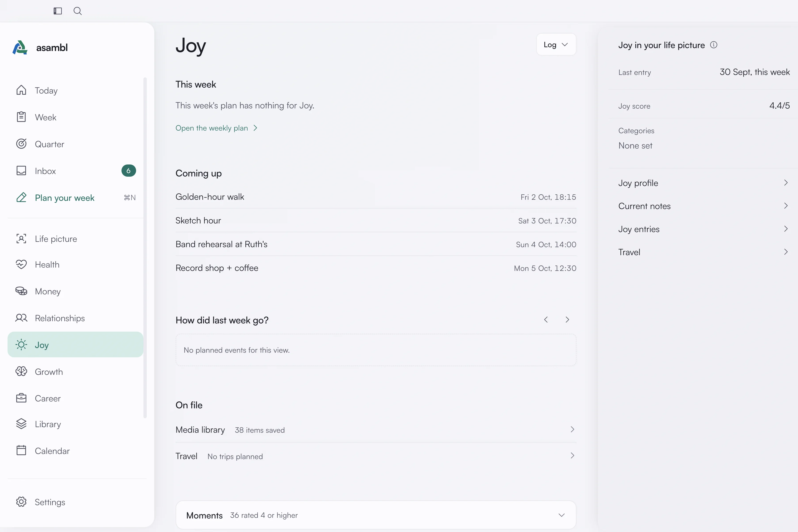Show info about Joy in your life picture
The image size is (798, 532).
[714, 45]
